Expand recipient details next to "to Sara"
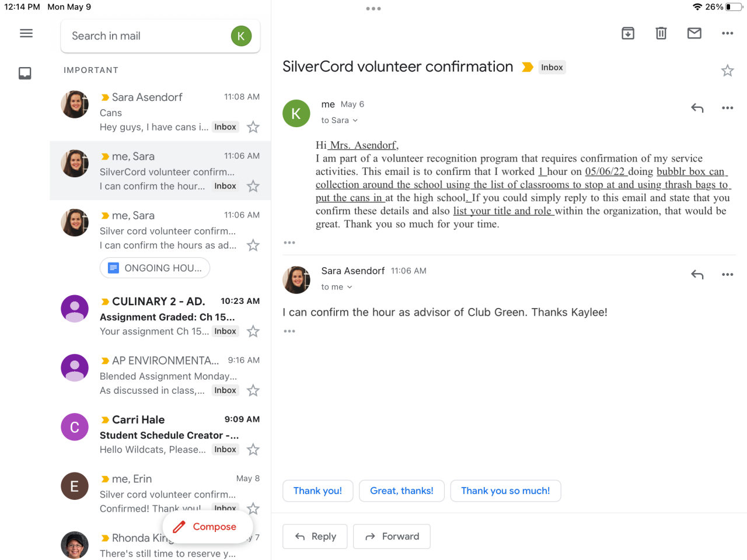747x560 pixels. click(x=355, y=121)
